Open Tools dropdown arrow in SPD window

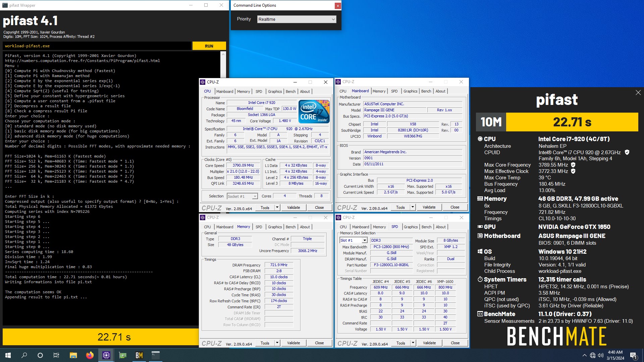[413, 343]
